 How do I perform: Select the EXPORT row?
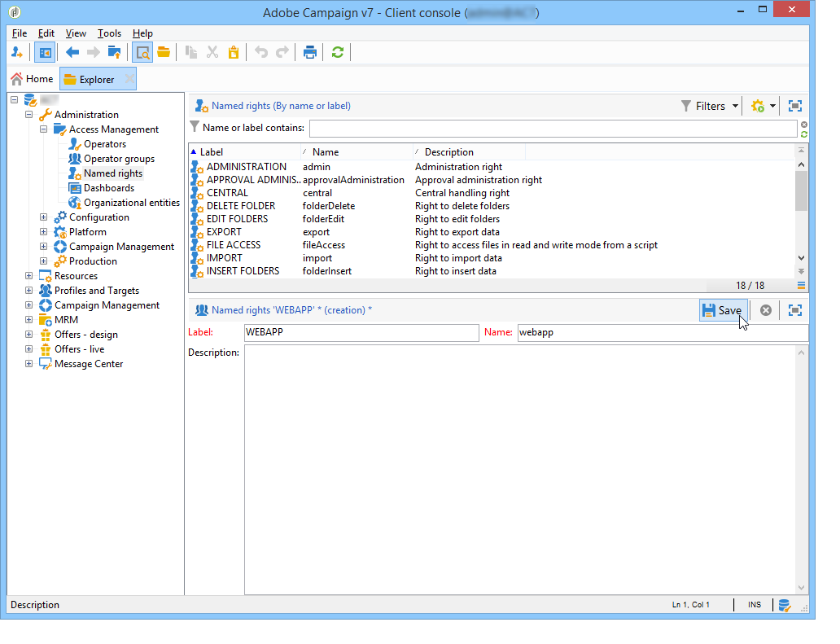[492, 232]
